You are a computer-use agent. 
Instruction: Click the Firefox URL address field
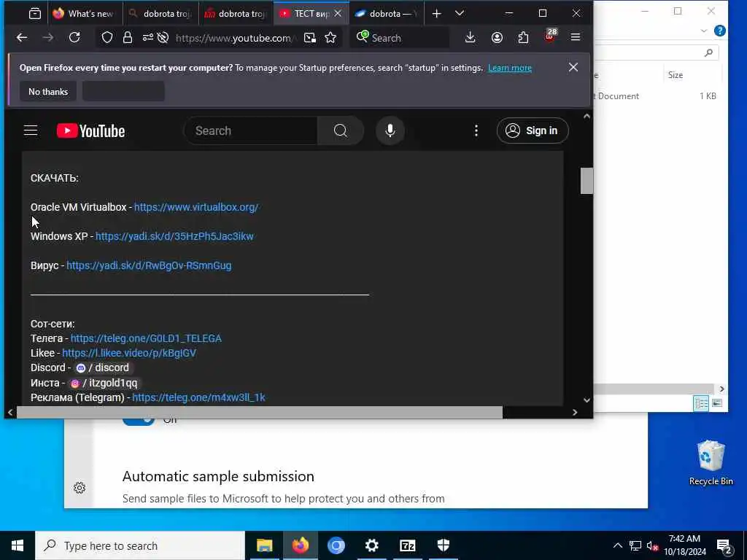pyautogui.click(x=233, y=38)
